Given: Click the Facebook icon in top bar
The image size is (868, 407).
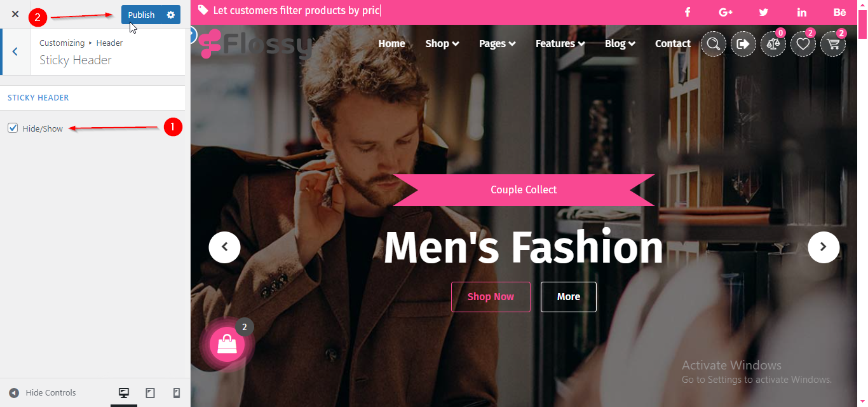Looking at the screenshot, I should (x=688, y=13).
